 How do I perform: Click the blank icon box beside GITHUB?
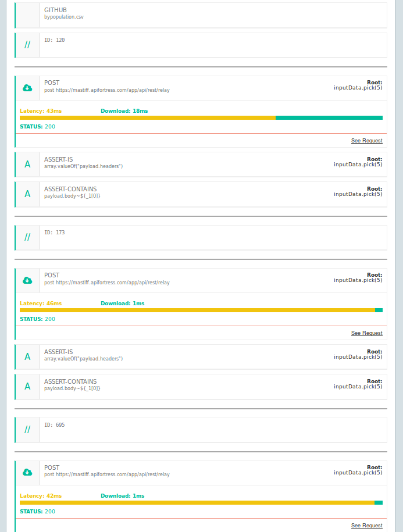click(x=27, y=15)
